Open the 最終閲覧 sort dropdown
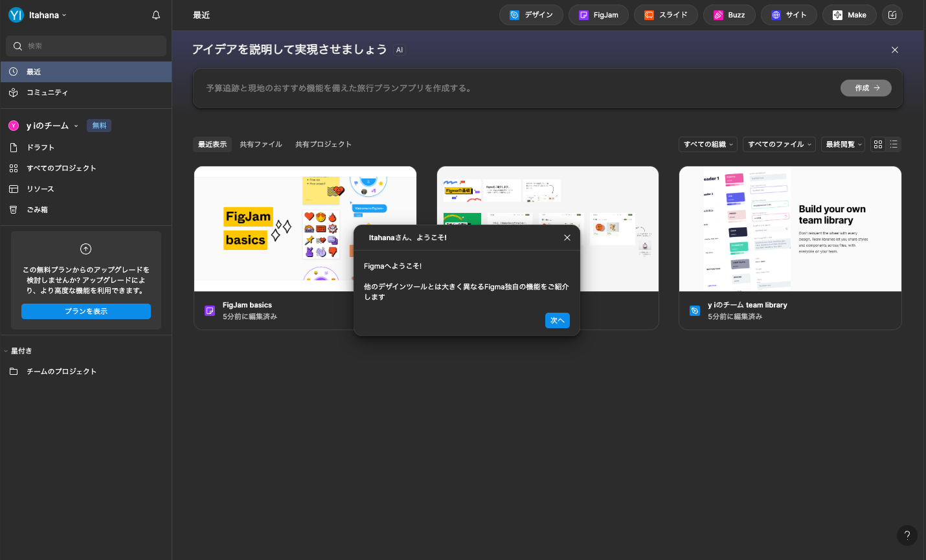This screenshot has width=926, height=560. [x=842, y=144]
